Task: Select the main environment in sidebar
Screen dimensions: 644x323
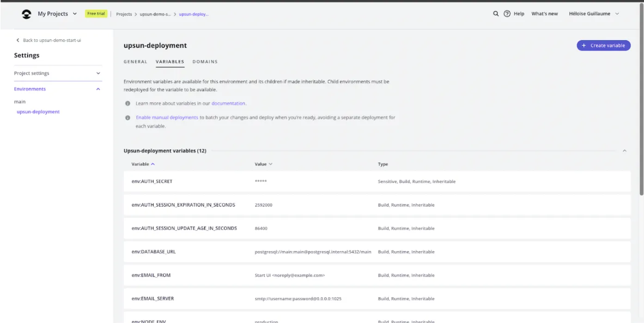Action: point(20,102)
